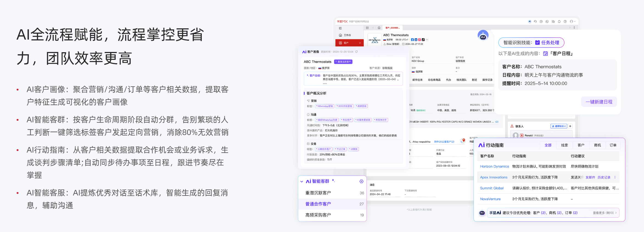This screenshot has width=644, height=232.
Task: Click 历史记录 in Apex Innovations row
Action: tap(604, 177)
